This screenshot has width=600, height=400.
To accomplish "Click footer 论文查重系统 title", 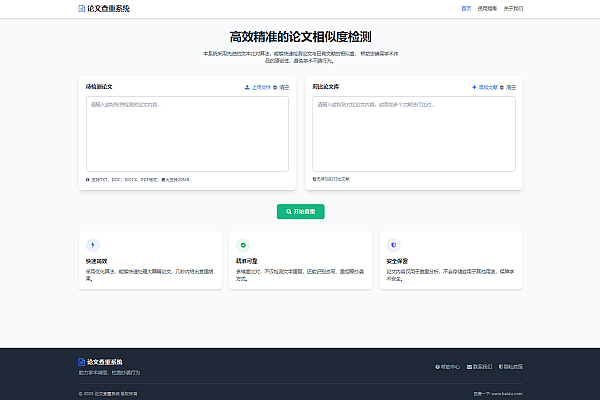I will click(x=104, y=362).
